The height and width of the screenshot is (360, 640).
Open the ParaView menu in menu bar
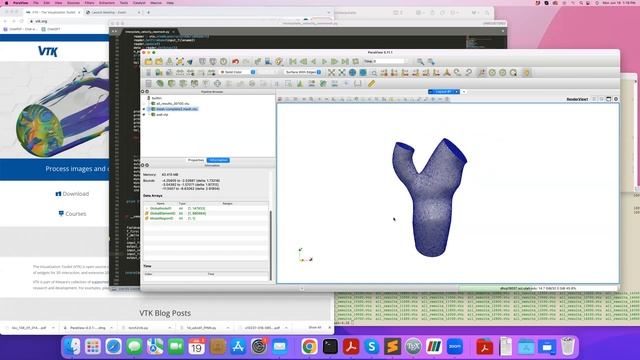[x=20, y=3]
